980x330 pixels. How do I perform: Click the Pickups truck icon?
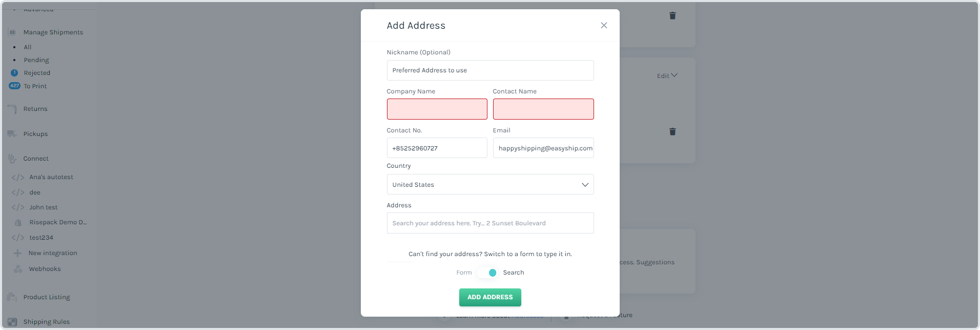pyautogui.click(x=12, y=134)
